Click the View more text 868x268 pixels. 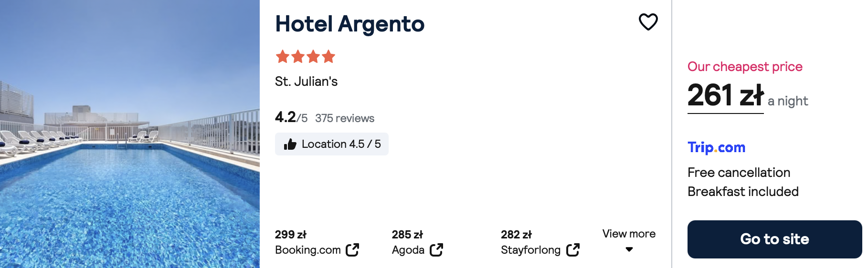click(x=629, y=234)
